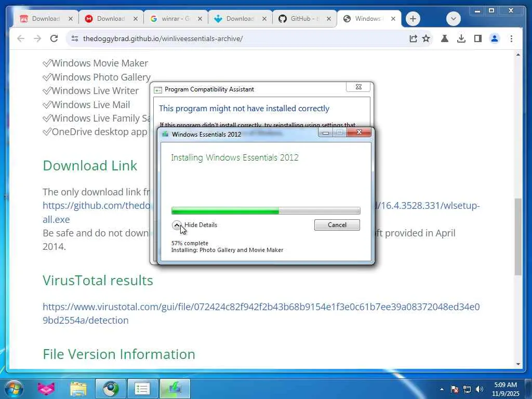Click the page scrollbar thumb

click(518, 237)
